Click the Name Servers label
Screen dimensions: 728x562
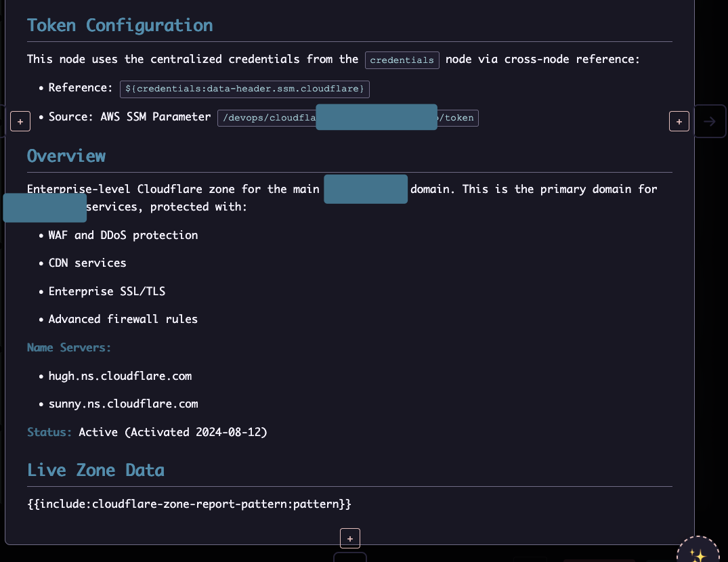69,347
